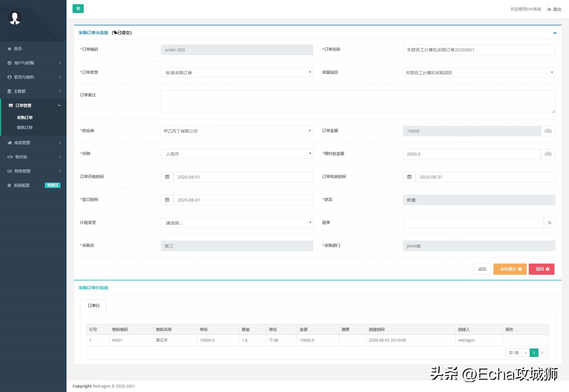Click the 收付款 handshake icon
Image resolution: width=569 pixels, height=392 pixels.
[10, 157]
